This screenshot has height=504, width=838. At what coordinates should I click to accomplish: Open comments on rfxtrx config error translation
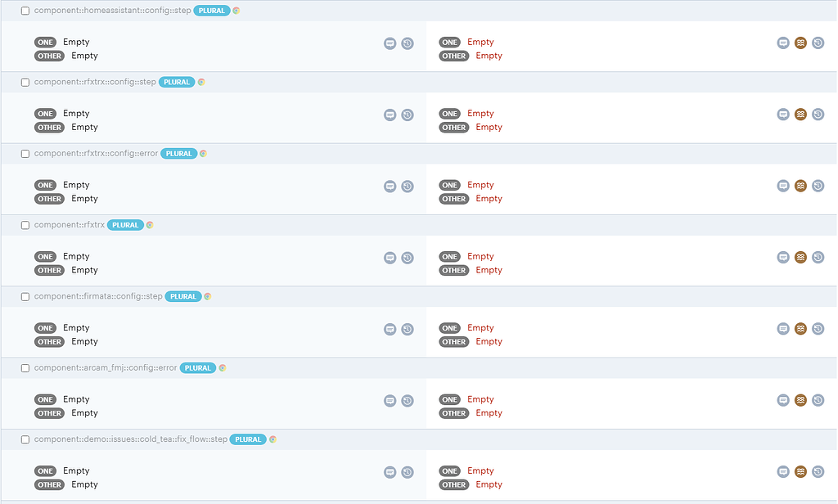(783, 186)
